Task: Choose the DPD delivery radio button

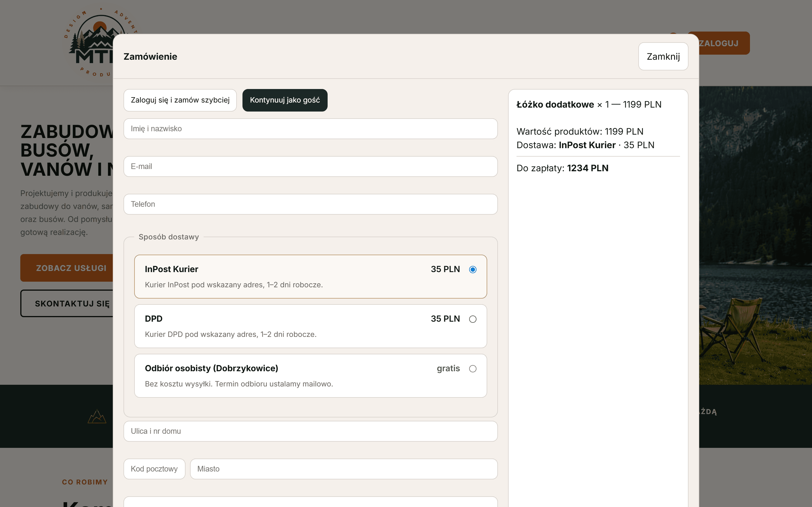Action: pyautogui.click(x=473, y=319)
